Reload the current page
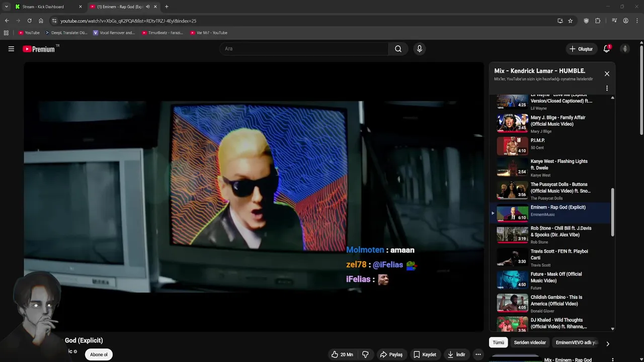 (29, 21)
